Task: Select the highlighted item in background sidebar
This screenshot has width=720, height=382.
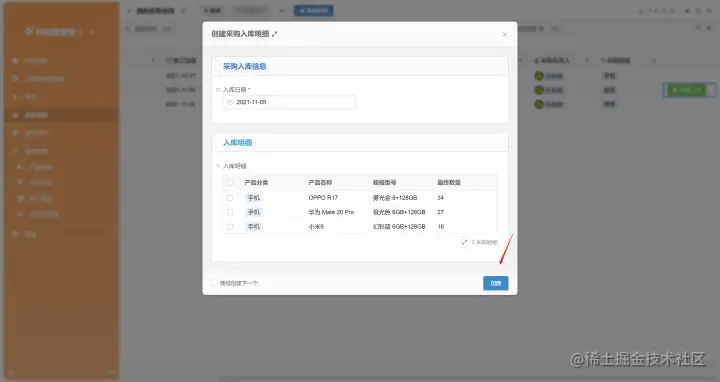Action: pos(62,115)
